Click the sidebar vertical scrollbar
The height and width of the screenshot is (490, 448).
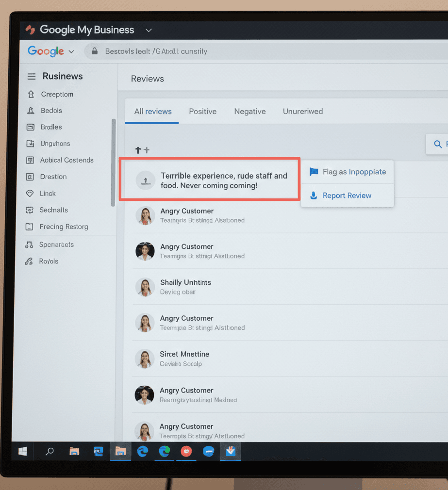pos(114,163)
